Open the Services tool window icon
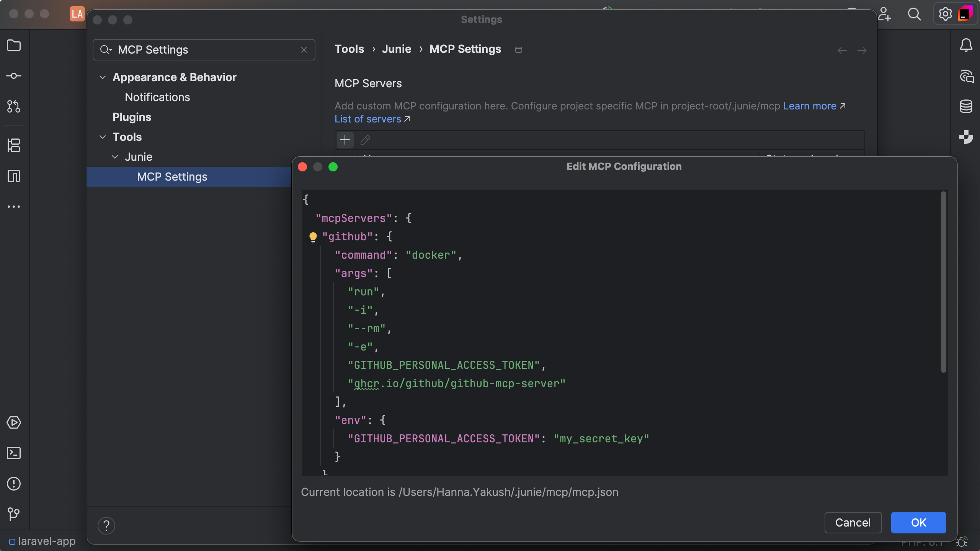Image resolution: width=980 pixels, height=551 pixels. 14,422
